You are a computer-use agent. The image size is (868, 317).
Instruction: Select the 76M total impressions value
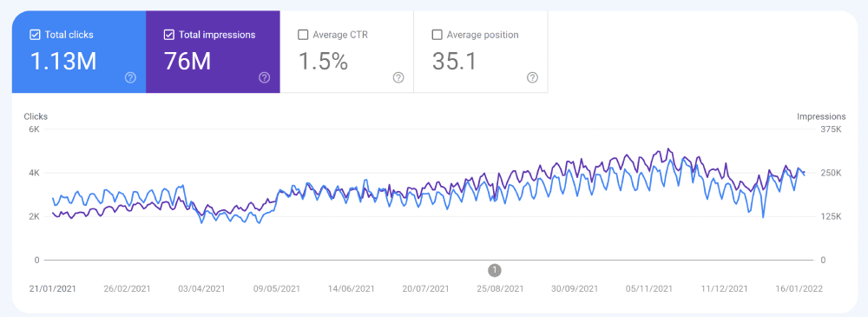(x=187, y=62)
